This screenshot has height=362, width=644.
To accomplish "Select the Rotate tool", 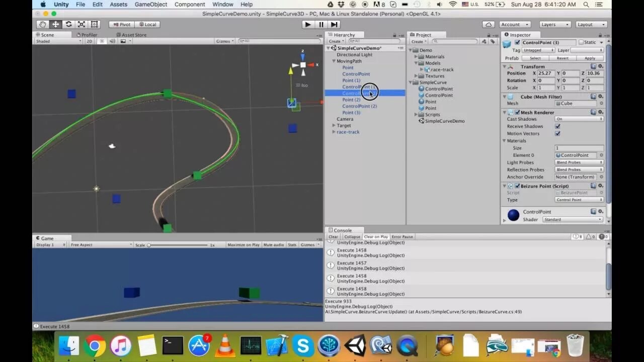I will (68, 24).
